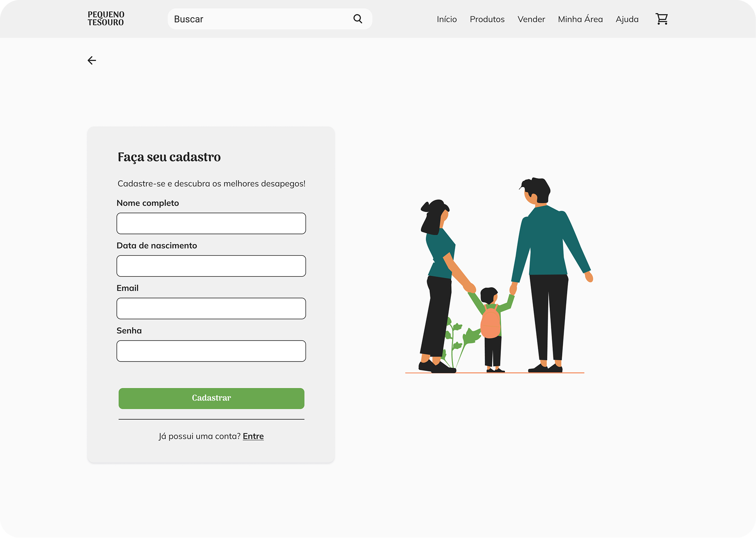Image resolution: width=756 pixels, height=538 pixels.
Task: Click the Buscar search field
Action: pyautogui.click(x=270, y=19)
